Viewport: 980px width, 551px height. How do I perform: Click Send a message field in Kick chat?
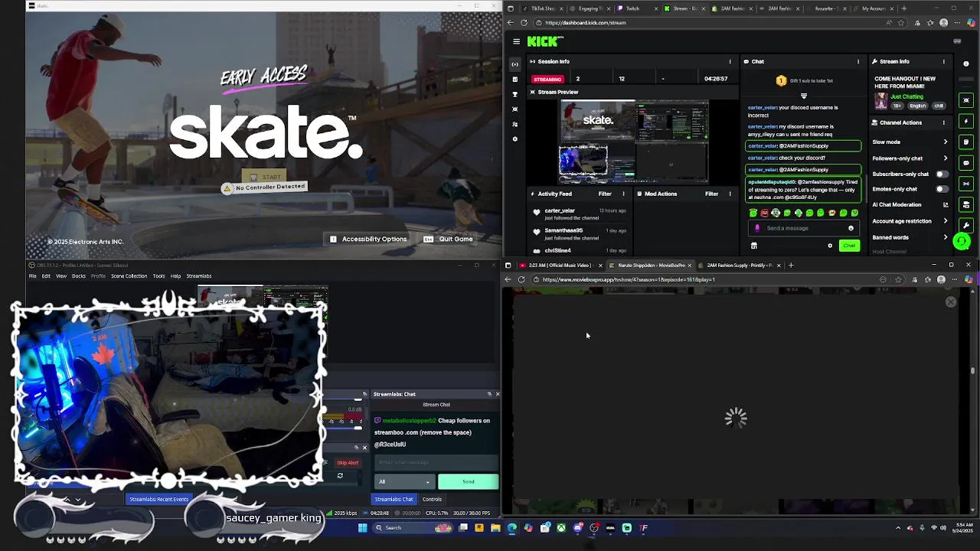803,228
